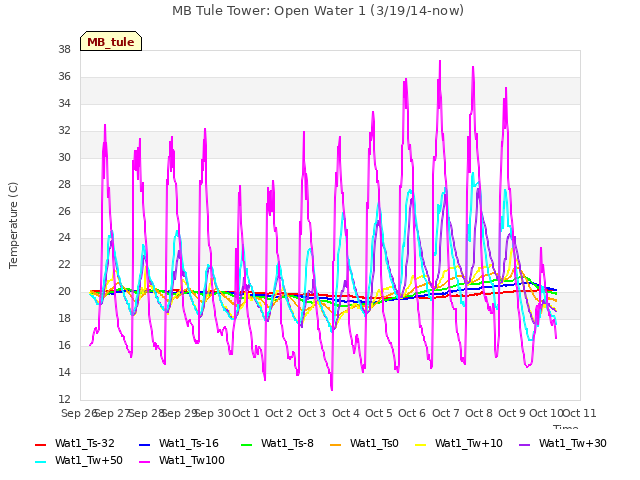Click the 20 y-axis tick label
640x480 pixels.
(64, 291)
